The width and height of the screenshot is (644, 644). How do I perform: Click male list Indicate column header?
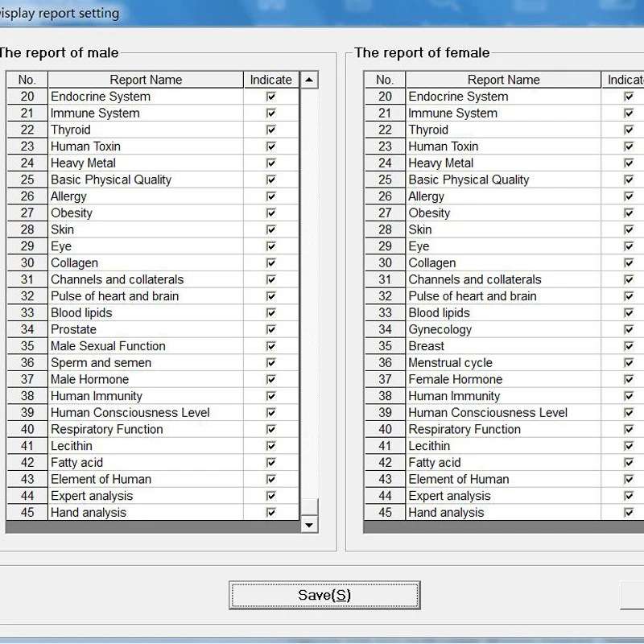coord(270,80)
